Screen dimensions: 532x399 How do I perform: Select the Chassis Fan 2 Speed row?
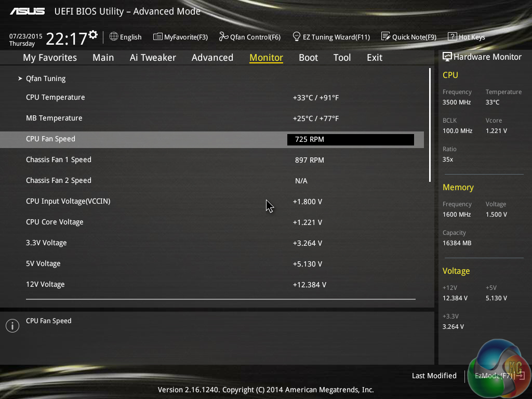point(212,180)
